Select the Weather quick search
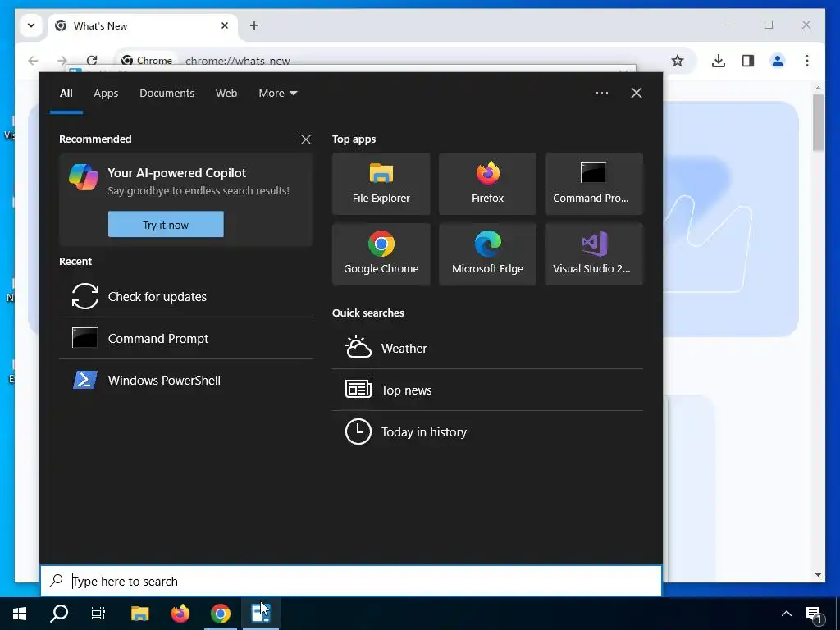This screenshot has height=630, width=840. 487,348
